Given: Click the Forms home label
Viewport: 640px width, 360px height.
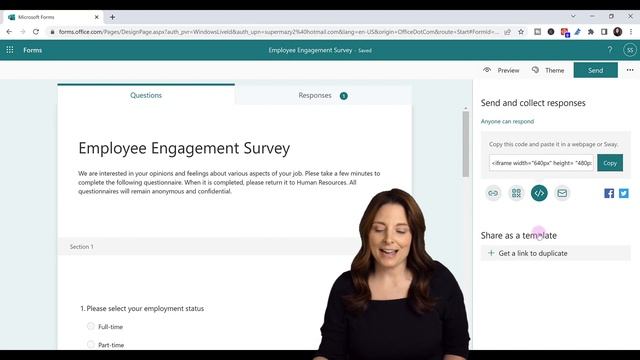Looking at the screenshot, I should point(33,50).
